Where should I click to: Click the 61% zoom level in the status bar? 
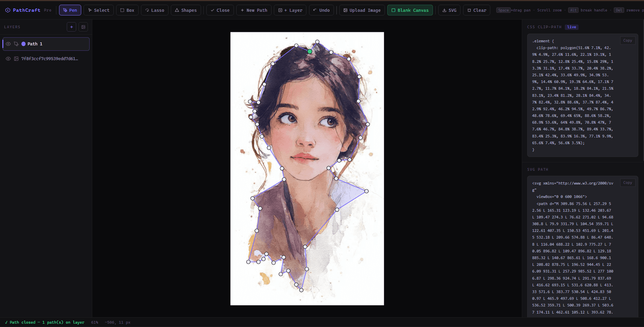pos(95,322)
